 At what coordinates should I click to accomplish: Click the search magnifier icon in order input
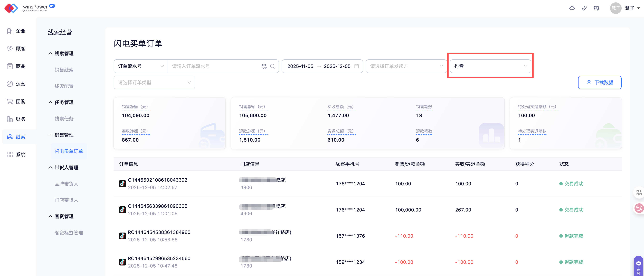(x=272, y=66)
